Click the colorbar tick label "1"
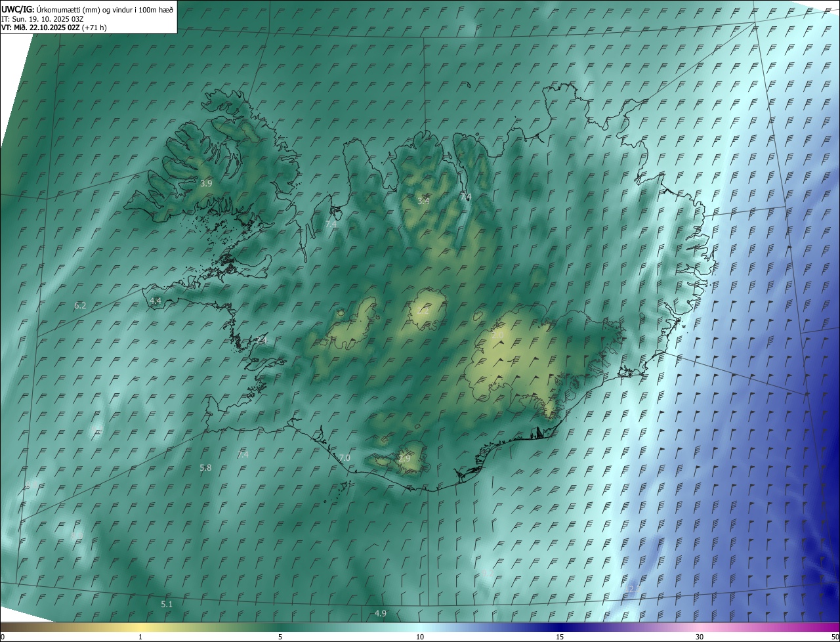 coord(140,637)
